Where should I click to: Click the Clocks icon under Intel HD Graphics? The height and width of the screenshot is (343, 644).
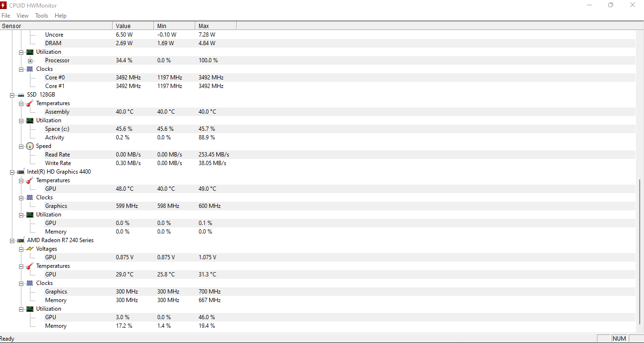(30, 197)
